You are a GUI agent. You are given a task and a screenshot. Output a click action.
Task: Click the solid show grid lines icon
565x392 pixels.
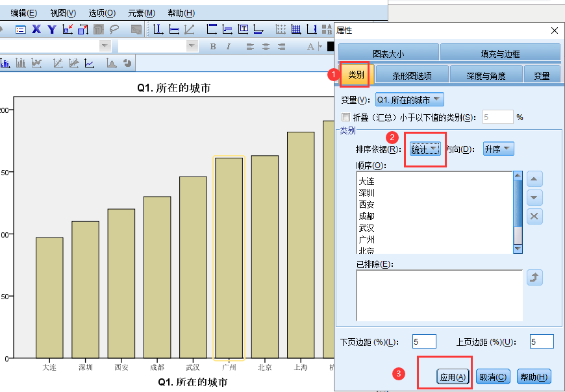(296, 29)
